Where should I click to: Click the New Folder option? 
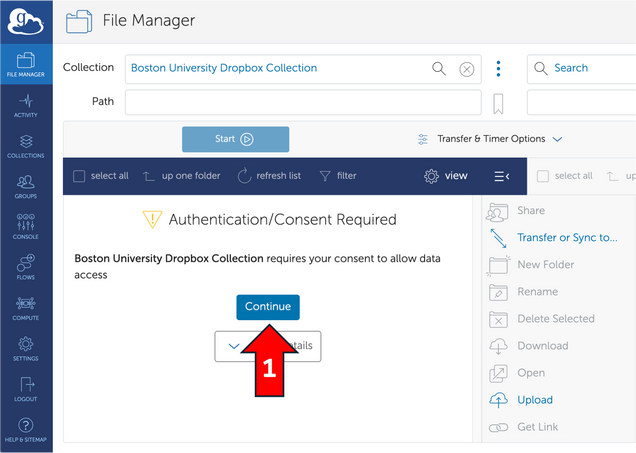click(531, 265)
